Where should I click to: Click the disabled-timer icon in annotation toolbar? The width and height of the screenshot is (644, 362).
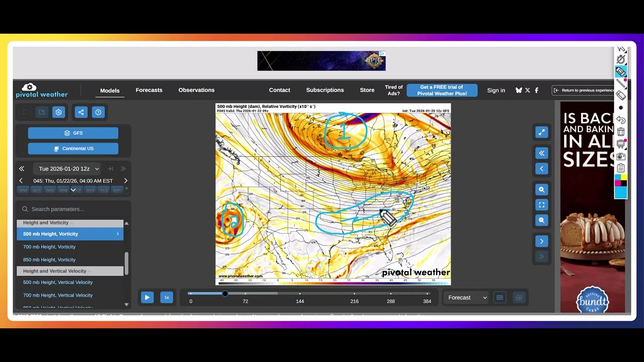pyautogui.click(x=621, y=60)
